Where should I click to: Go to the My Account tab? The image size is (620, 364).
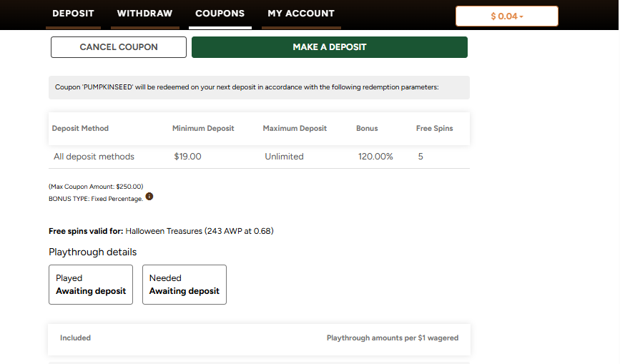(x=300, y=14)
